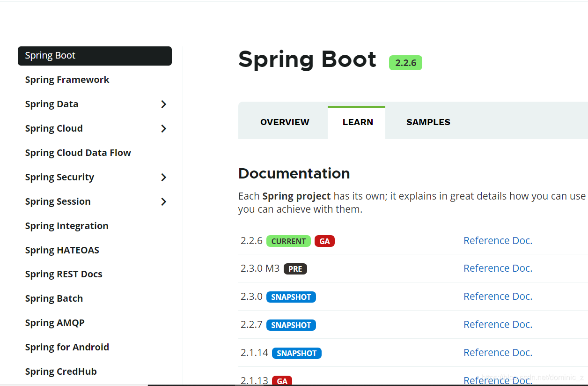
Task: Expand the Spring Data submenu chevron
Action: (x=163, y=104)
